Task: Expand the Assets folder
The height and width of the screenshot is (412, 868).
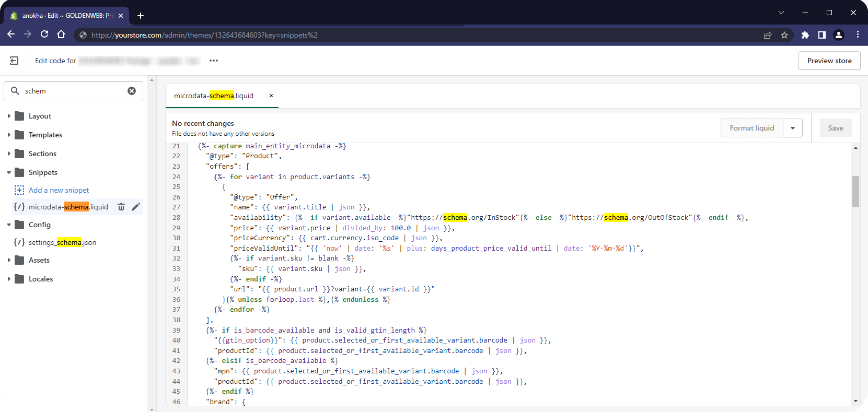Action: pos(9,260)
